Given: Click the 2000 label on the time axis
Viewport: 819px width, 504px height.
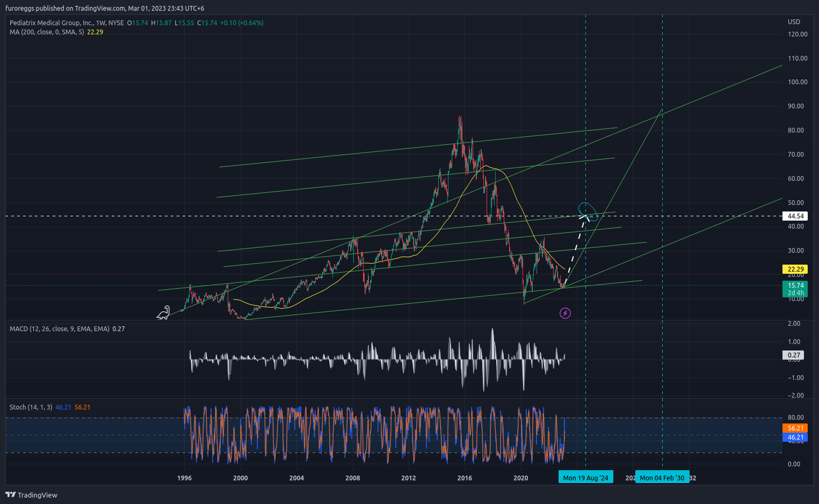Looking at the screenshot, I should click(241, 478).
